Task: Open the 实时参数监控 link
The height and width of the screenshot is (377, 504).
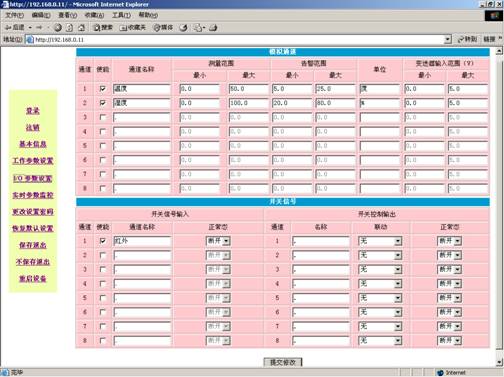Action: point(33,195)
